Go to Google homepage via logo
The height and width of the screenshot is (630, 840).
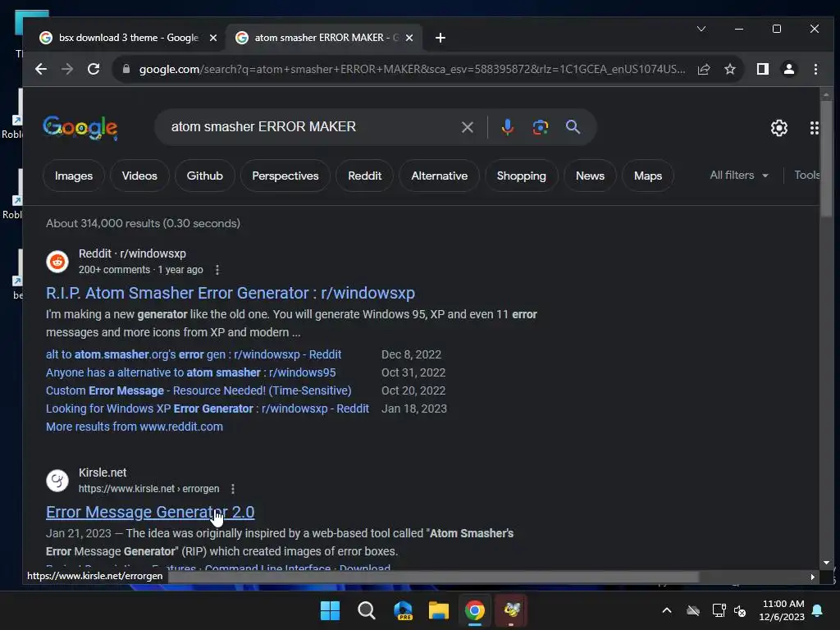point(80,127)
